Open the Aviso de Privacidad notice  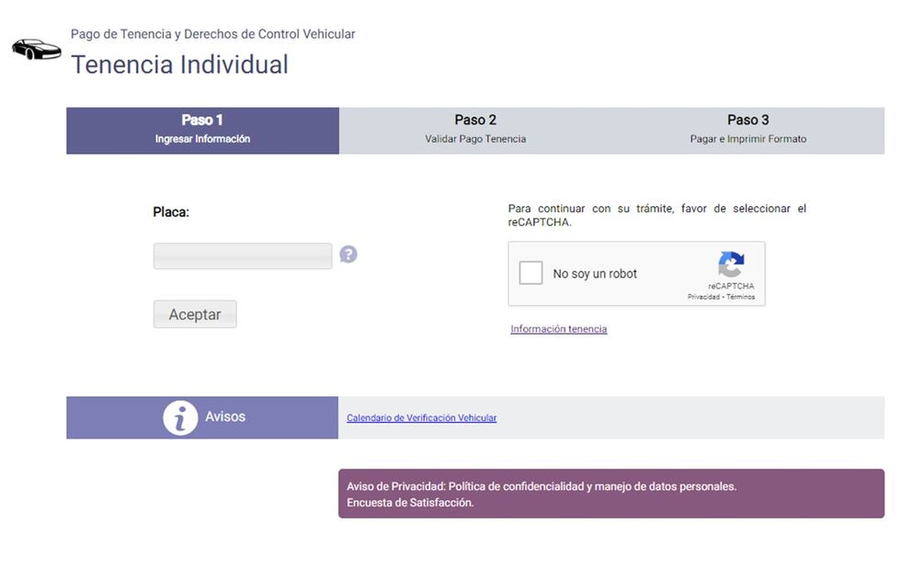click(x=541, y=486)
